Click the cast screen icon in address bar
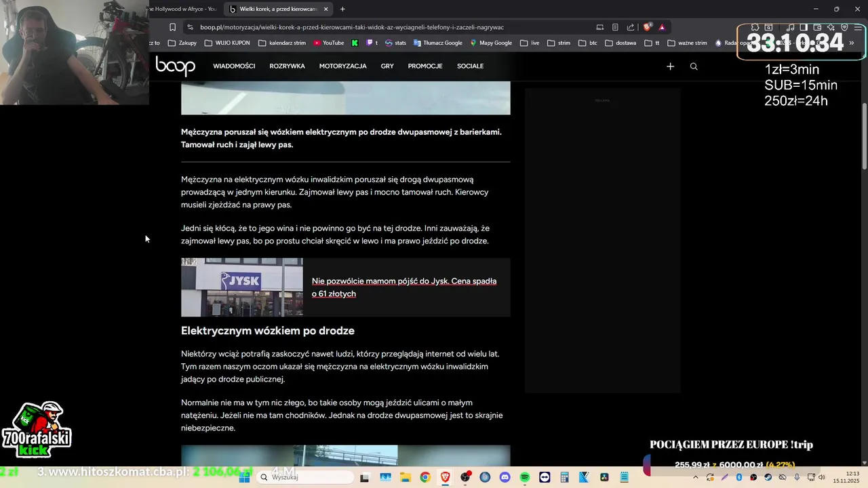This screenshot has width=868, height=488. pos(599,27)
